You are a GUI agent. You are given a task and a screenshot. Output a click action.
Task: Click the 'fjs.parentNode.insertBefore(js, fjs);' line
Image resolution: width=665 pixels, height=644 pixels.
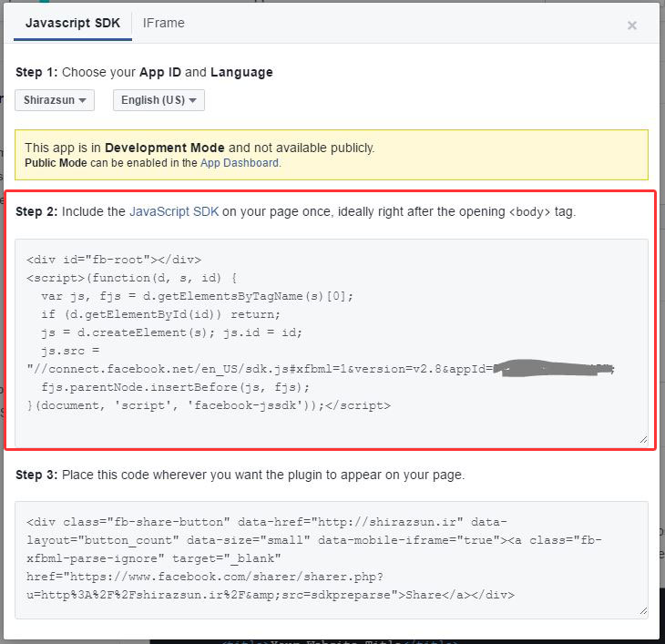(x=176, y=387)
